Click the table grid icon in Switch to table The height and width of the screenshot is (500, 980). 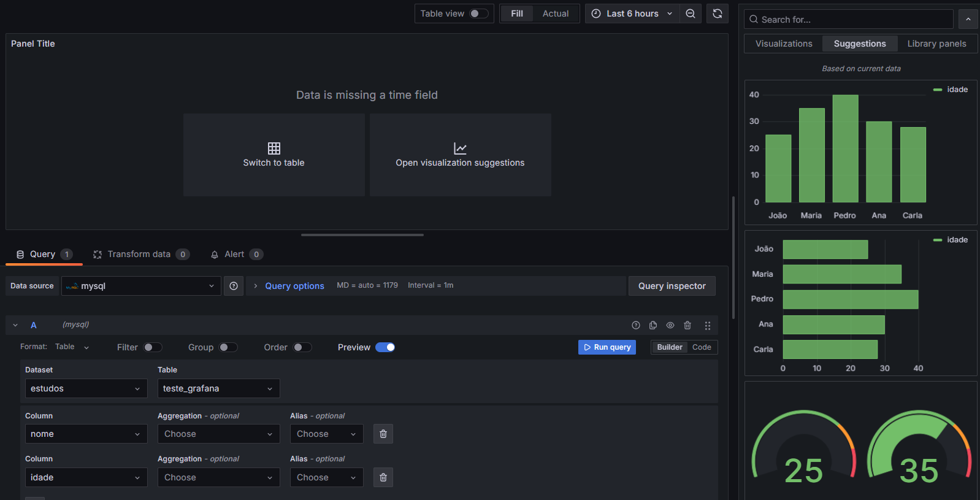tap(274, 148)
